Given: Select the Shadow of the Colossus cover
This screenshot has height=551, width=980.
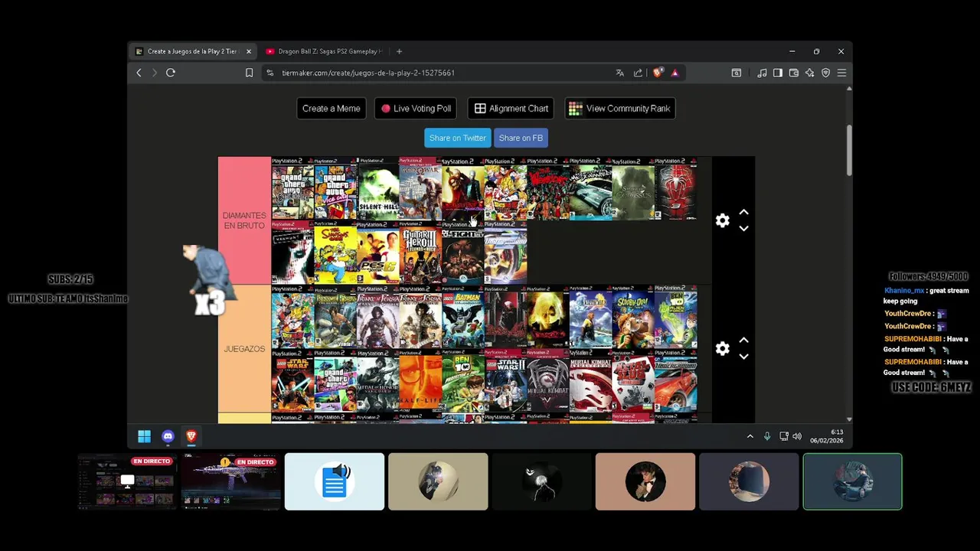Looking at the screenshot, I should [x=633, y=189].
